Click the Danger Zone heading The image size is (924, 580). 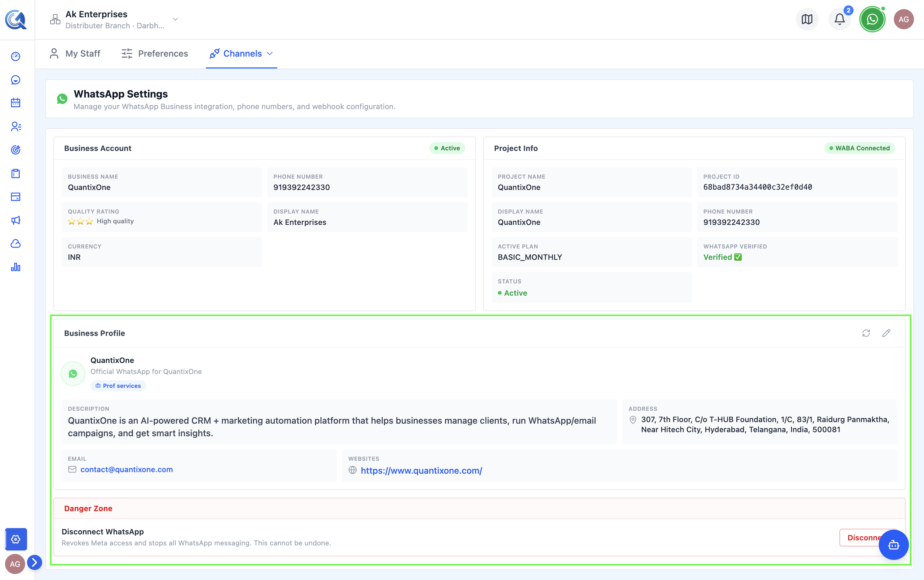click(88, 508)
